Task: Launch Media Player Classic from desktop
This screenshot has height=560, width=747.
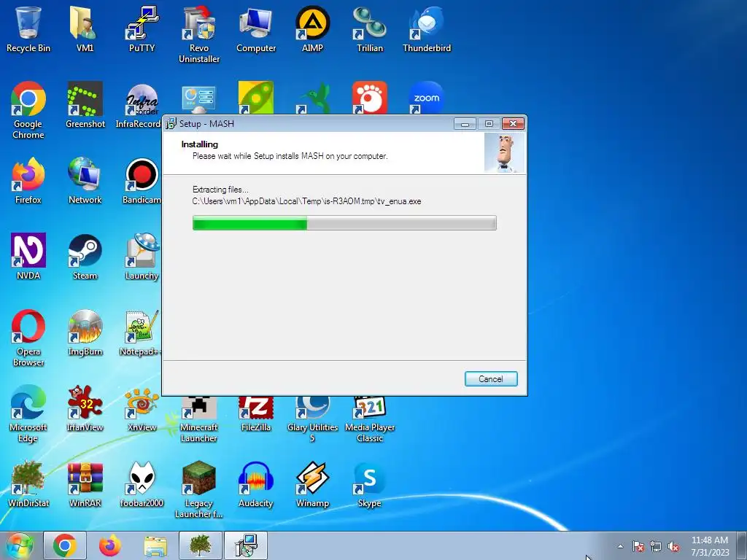Action: [370, 419]
